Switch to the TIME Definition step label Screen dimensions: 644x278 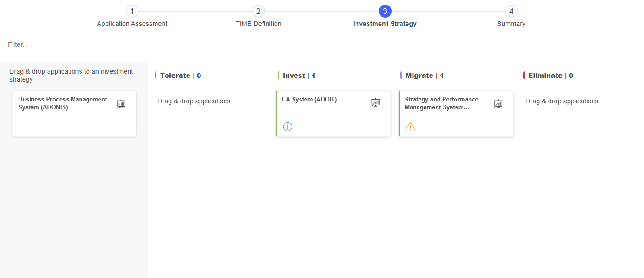click(258, 24)
